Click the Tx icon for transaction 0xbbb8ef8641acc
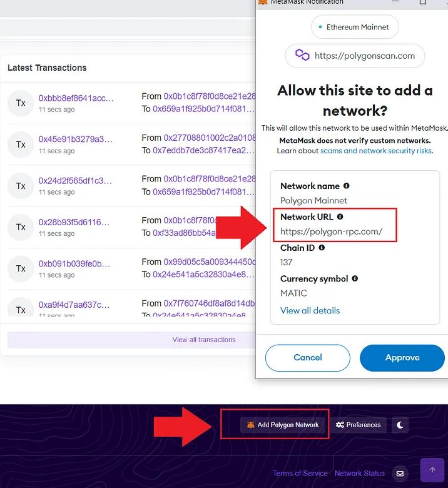The height and width of the screenshot is (488, 448). pyautogui.click(x=21, y=103)
